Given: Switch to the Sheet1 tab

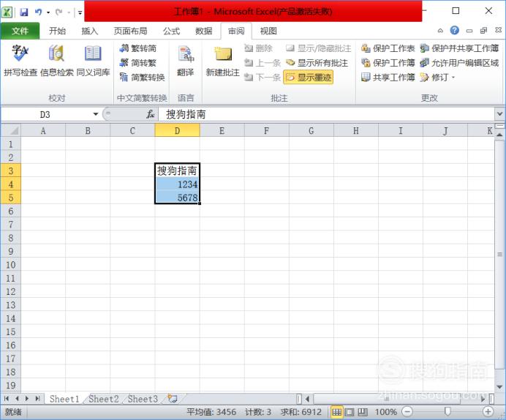Looking at the screenshot, I should [x=64, y=399].
